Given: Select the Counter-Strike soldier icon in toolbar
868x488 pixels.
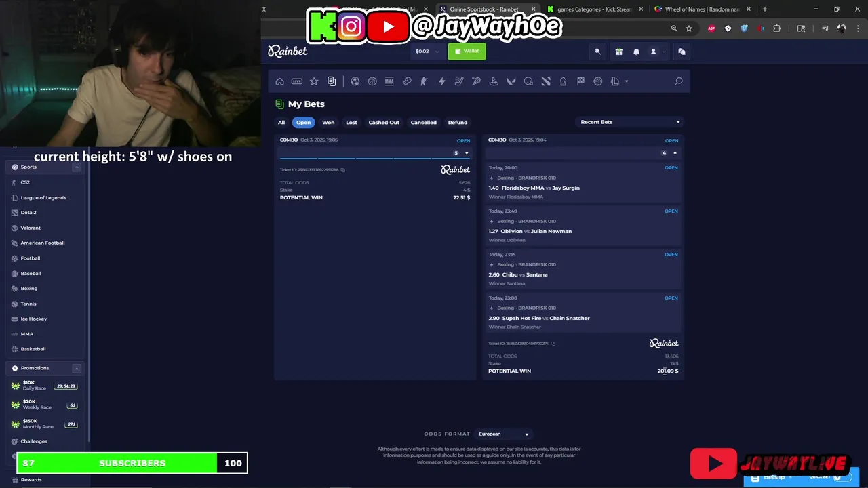Looking at the screenshot, I should click(x=424, y=81).
